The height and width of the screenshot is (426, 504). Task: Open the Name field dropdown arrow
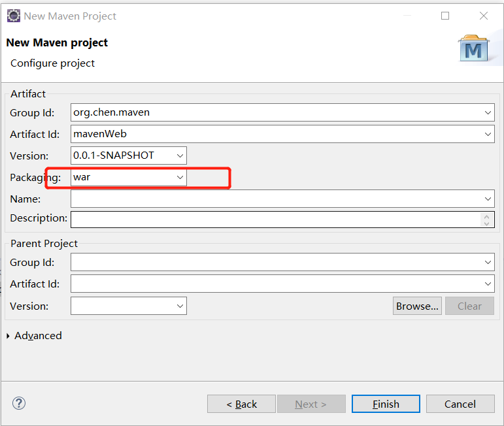pyautogui.click(x=488, y=199)
